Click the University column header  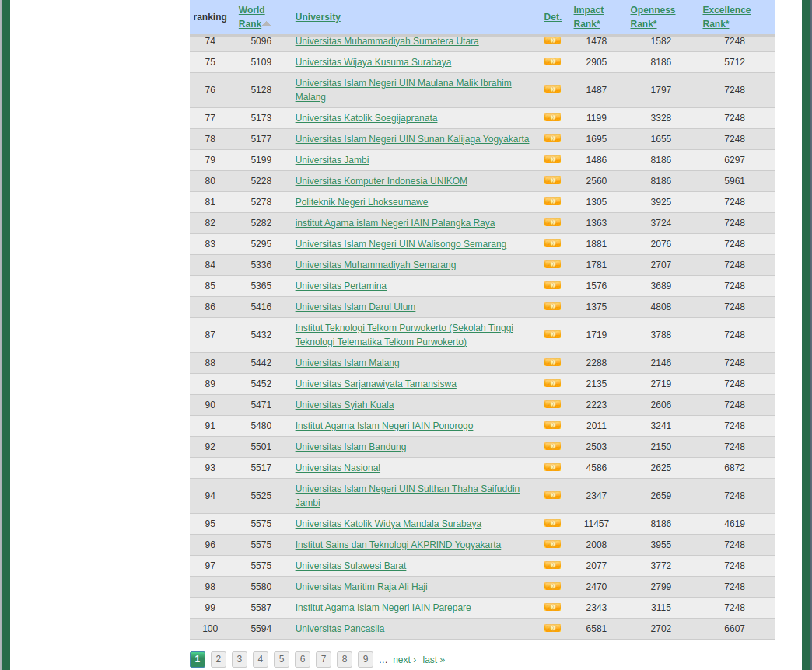tap(317, 17)
